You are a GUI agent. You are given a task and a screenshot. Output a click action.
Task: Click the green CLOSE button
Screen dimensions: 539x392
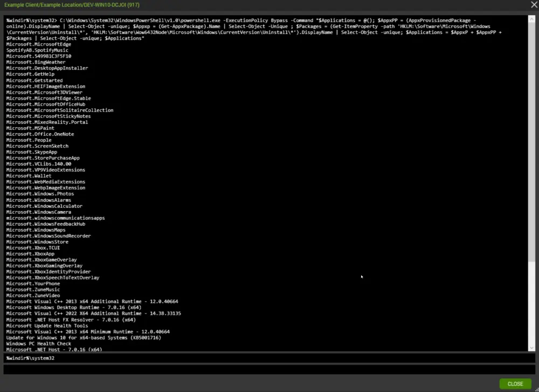click(515, 384)
